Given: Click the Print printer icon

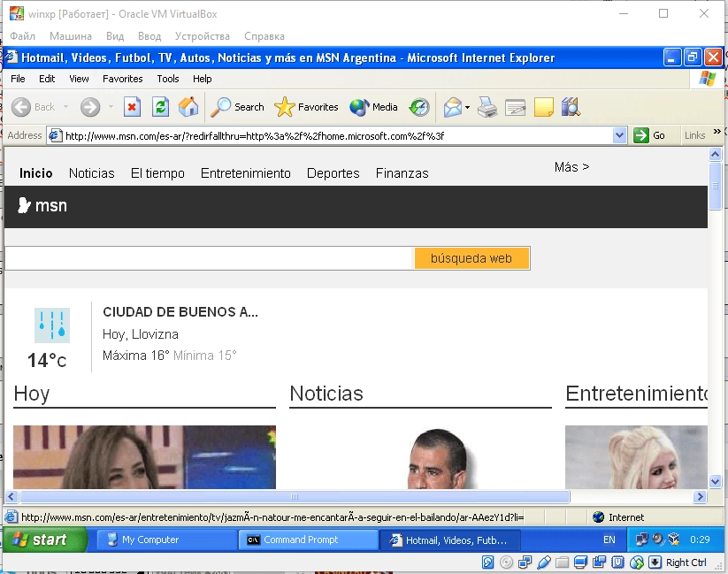Looking at the screenshot, I should 487,107.
